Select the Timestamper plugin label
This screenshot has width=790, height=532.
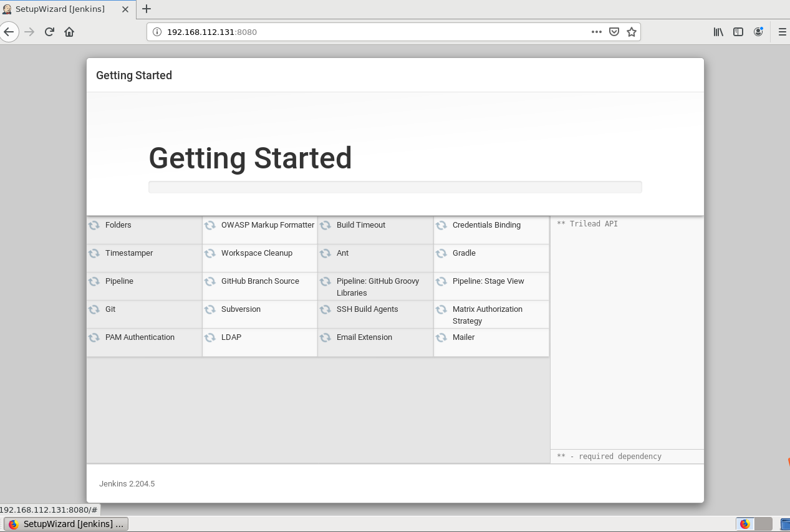click(x=129, y=253)
